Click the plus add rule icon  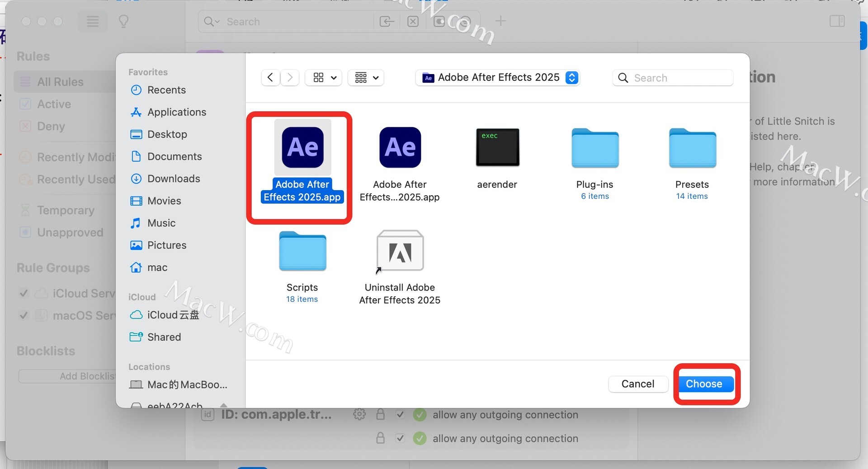coord(501,21)
